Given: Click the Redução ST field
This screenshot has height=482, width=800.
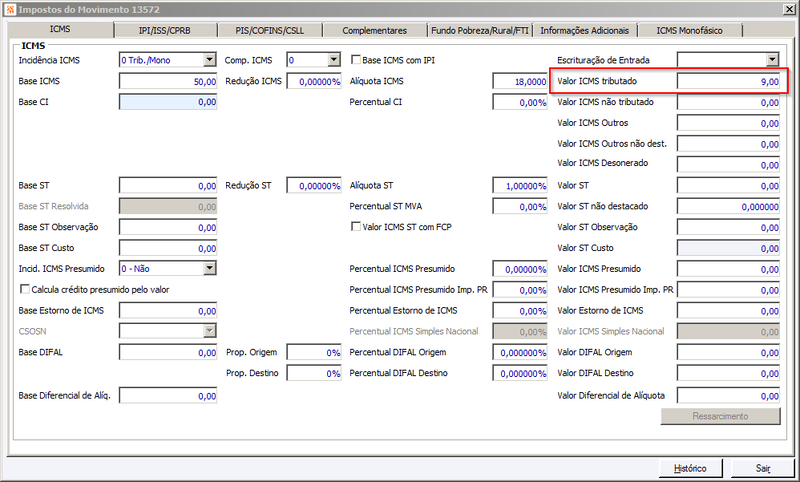Looking at the screenshot, I should (x=314, y=185).
